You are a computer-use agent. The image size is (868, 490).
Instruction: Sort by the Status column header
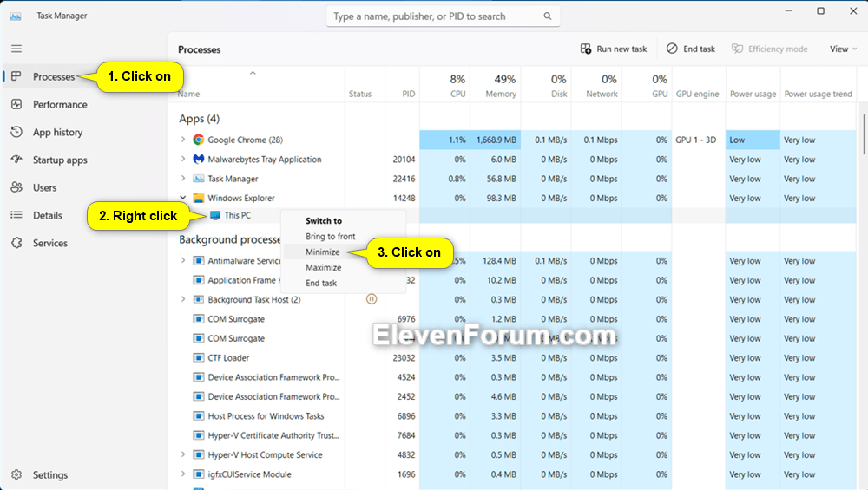click(x=365, y=85)
